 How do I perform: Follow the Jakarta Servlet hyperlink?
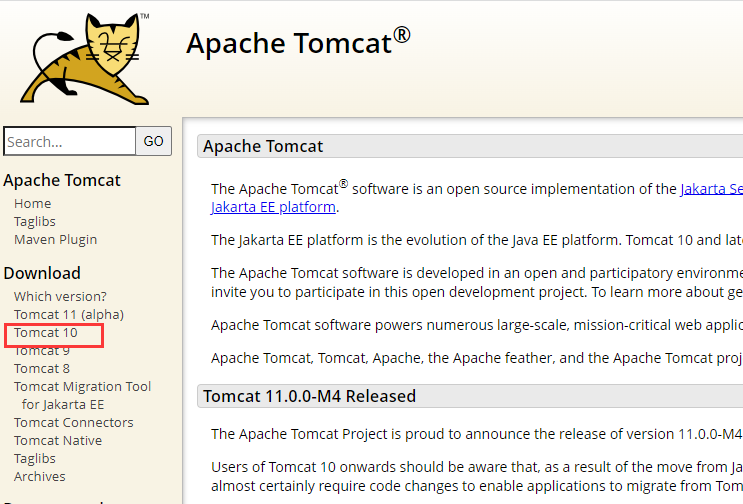[x=712, y=189]
